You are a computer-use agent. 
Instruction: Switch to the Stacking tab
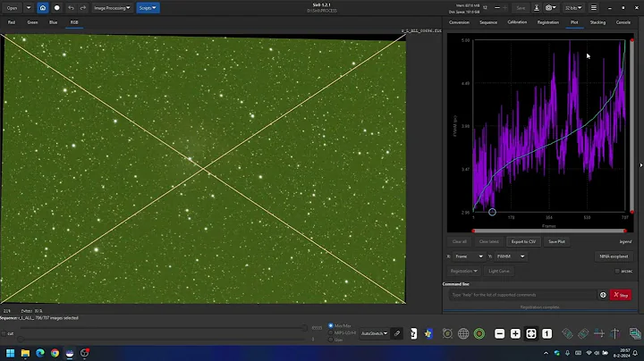tap(597, 22)
